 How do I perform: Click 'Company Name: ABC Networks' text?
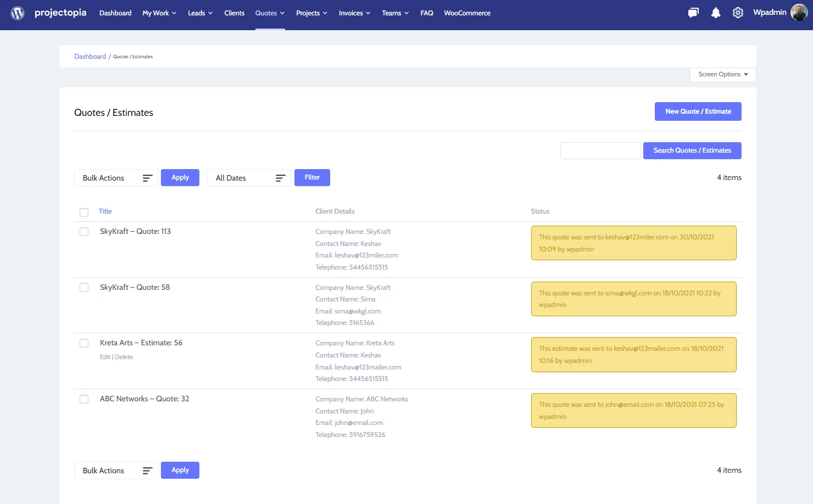tap(361, 399)
